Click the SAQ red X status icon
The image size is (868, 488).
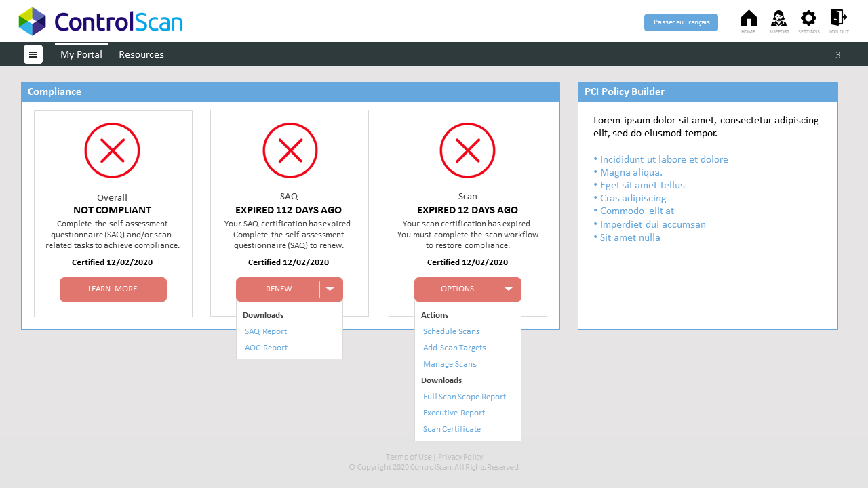pos(290,150)
